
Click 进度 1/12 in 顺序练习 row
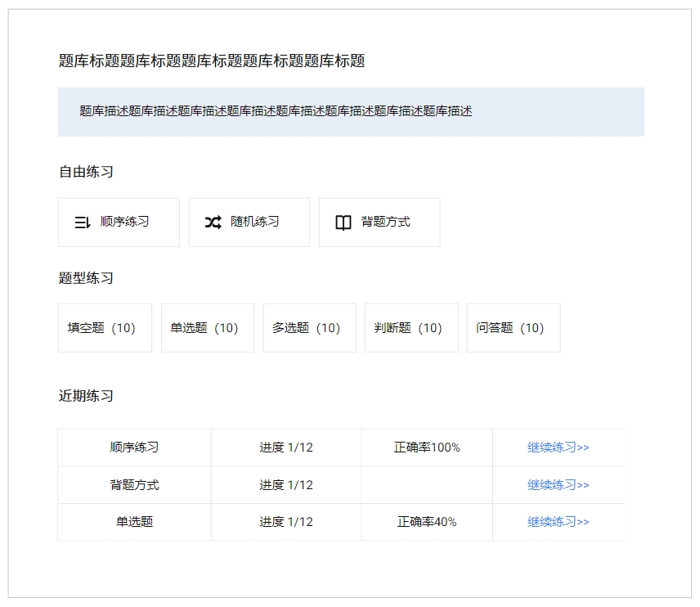(x=286, y=447)
